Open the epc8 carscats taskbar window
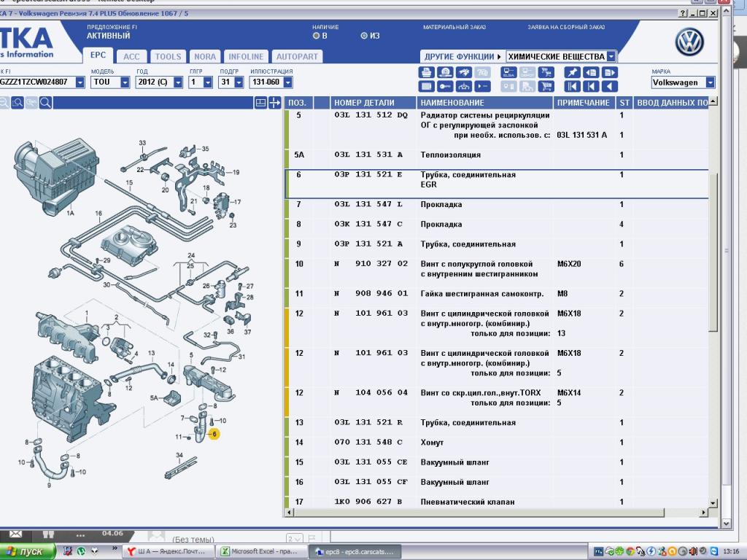Viewport: 747px width, 560px height. point(355,551)
